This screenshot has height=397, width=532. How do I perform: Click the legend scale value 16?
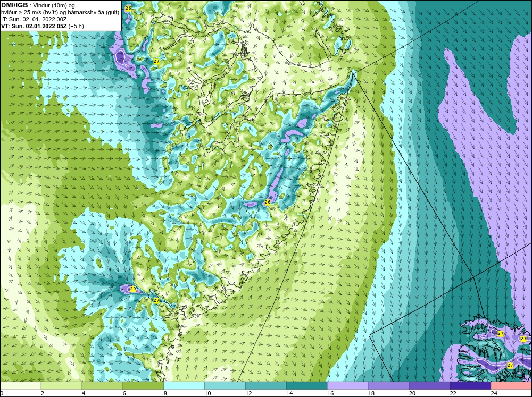[x=330, y=393]
